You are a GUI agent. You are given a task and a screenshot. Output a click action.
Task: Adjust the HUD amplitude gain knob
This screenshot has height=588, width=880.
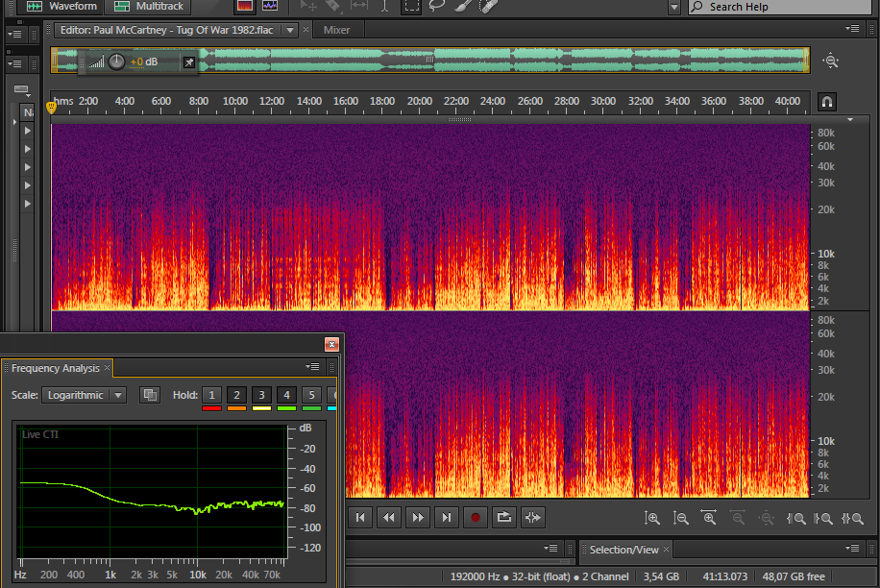[116, 61]
